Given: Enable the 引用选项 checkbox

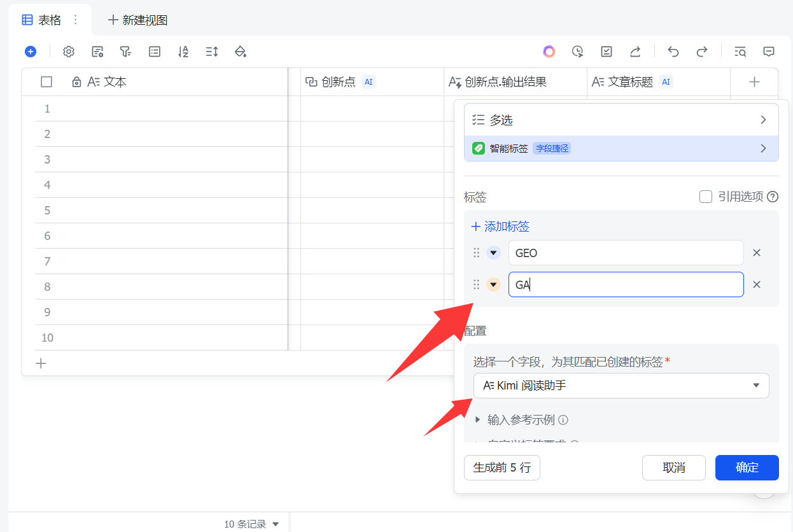Looking at the screenshot, I should pyautogui.click(x=706, y=197).
